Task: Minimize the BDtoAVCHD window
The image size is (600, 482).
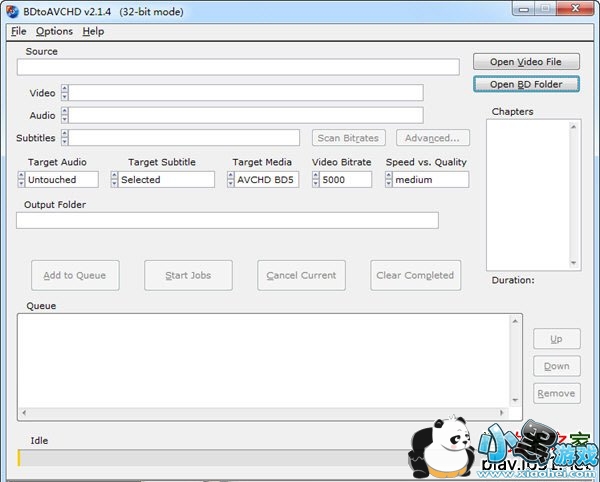Action: (x=524, y=8)
